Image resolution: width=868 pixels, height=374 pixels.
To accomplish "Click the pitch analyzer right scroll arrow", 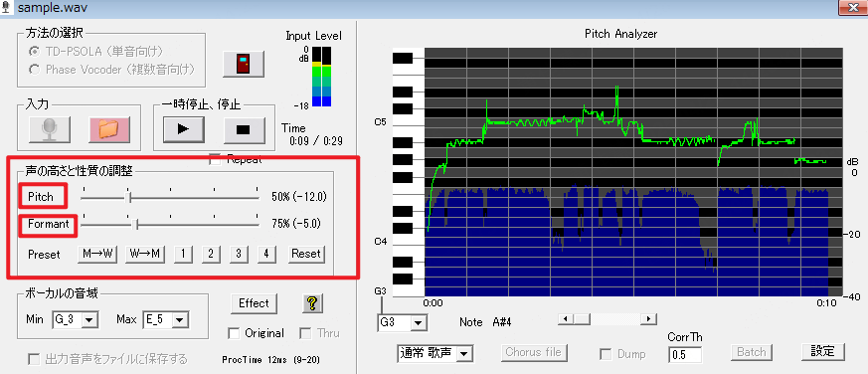I will (x=649, y=319).
